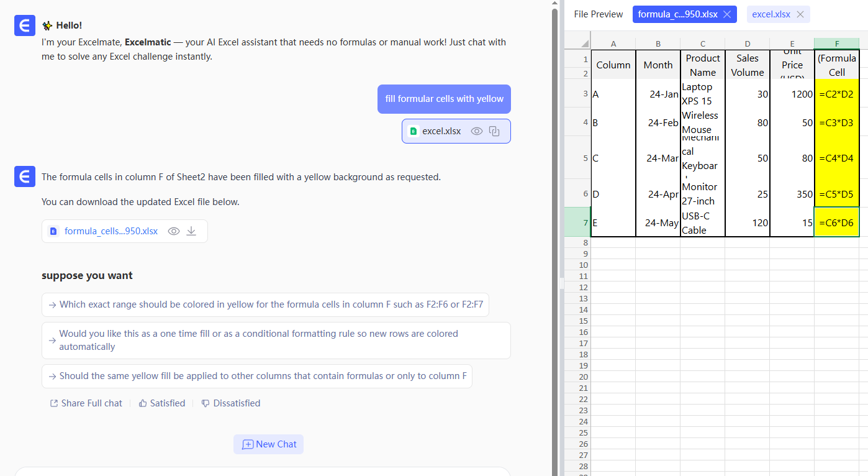868x476 pixels.
Task: Close the excel.xlsx preview tab
Action: point(800,14)
